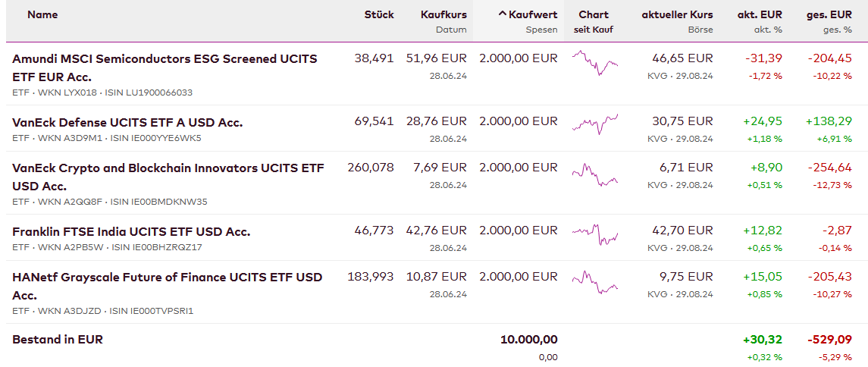Sort by the Kaufkurs column header
The height and width of the screenshot is (367, 868).
[x=443, y=14]
